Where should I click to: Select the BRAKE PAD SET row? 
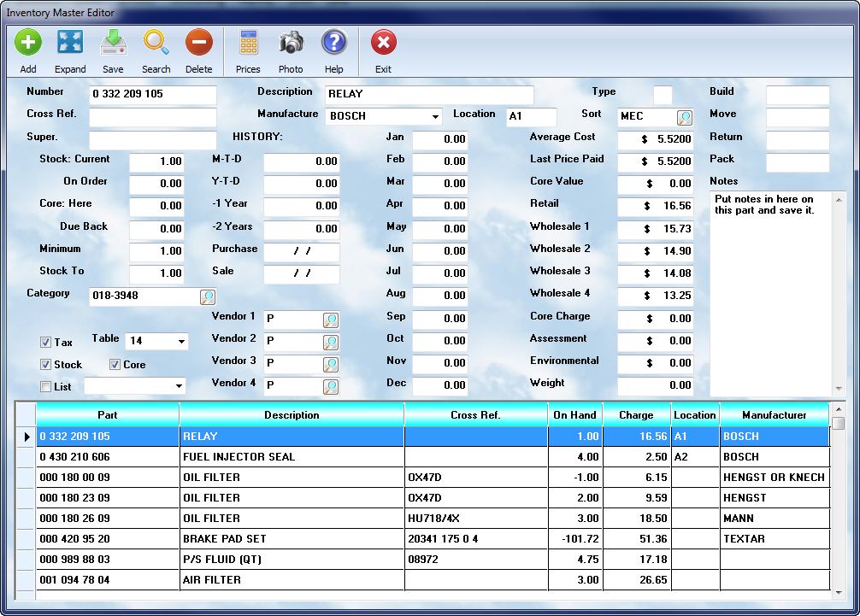click(292, 539)
